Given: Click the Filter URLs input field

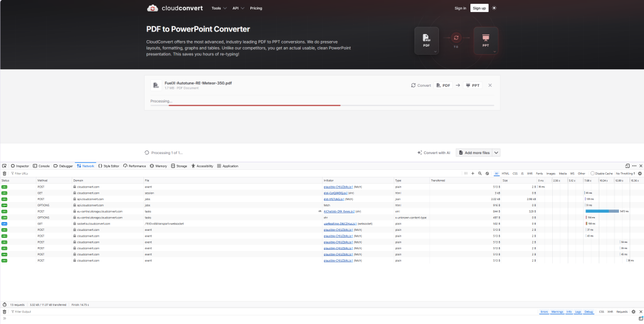Looking at the screenshot, I should click(234, 174).
